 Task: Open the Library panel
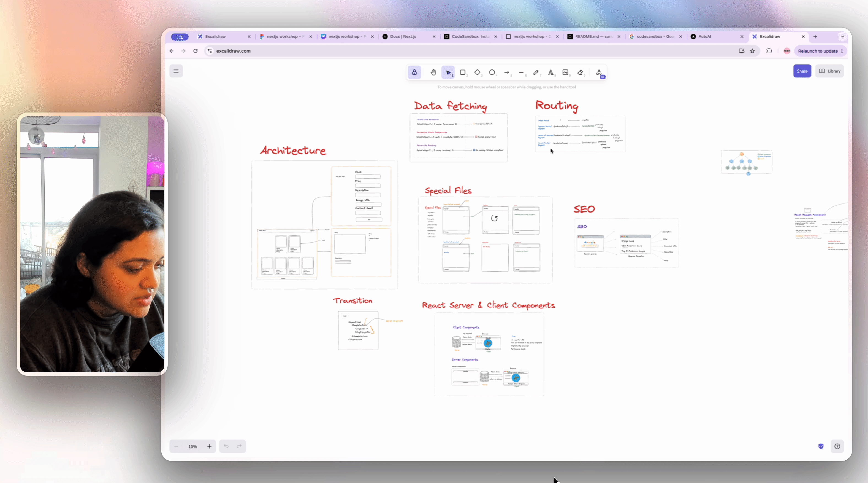coord(830,71)
